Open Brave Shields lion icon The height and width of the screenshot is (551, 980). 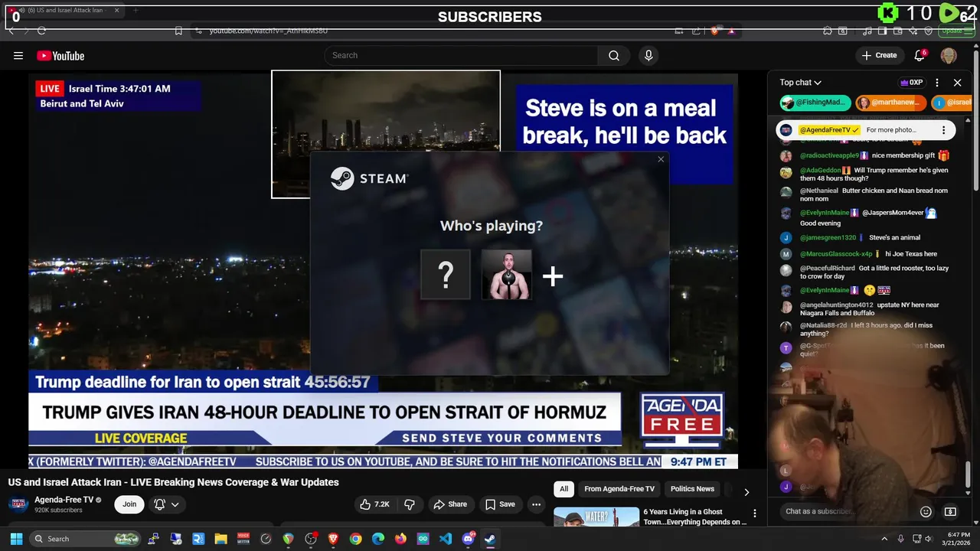715,31
